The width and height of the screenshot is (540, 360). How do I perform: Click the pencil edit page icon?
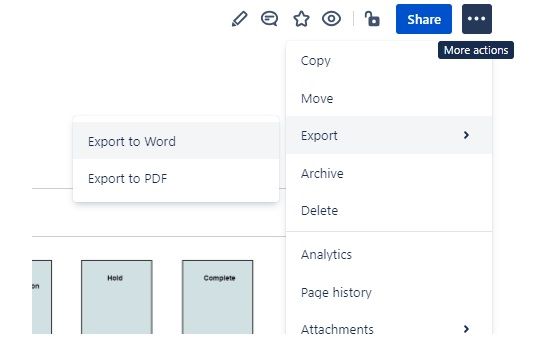(x=240, y=19)
